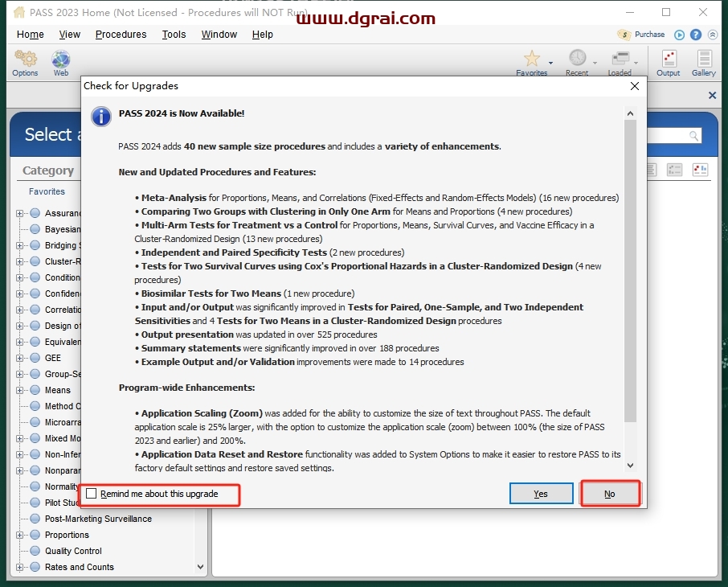728x587 pixels.
Task: Open the Options gear icon
Action: [x=25, y=59]
